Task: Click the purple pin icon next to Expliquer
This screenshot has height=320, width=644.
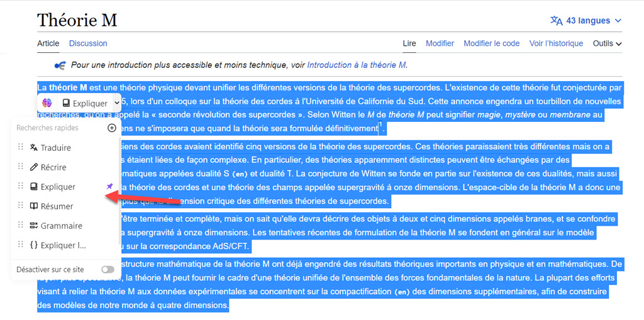Action: 109,187
